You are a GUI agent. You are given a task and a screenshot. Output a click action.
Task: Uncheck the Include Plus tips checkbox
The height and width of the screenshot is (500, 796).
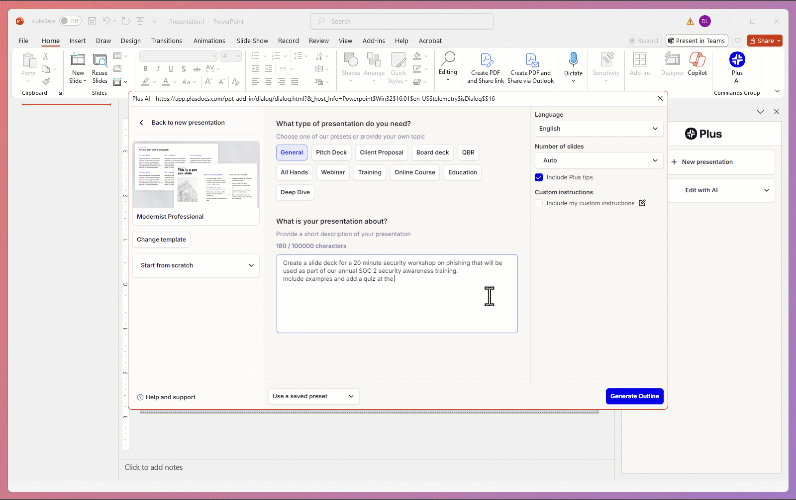point(539,177)
